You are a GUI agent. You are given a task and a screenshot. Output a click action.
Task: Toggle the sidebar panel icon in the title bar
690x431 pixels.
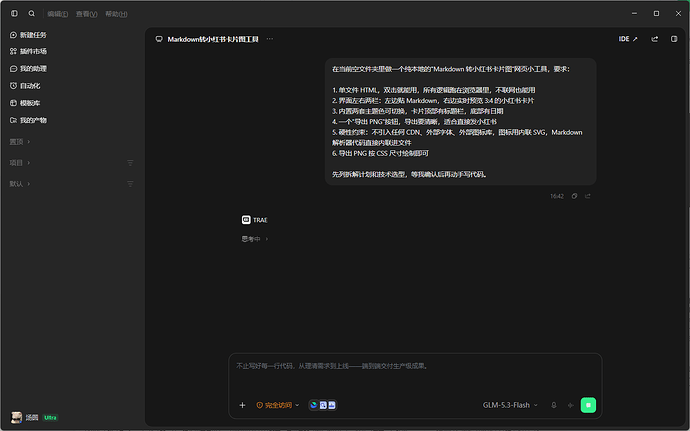click(x=15, y=14)
